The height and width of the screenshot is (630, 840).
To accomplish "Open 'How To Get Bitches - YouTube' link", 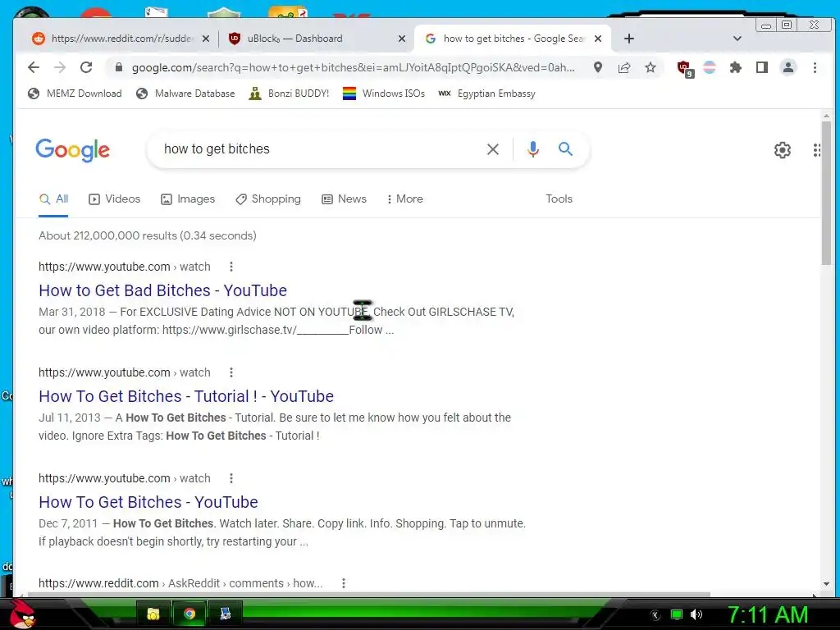I will point(148,502).
